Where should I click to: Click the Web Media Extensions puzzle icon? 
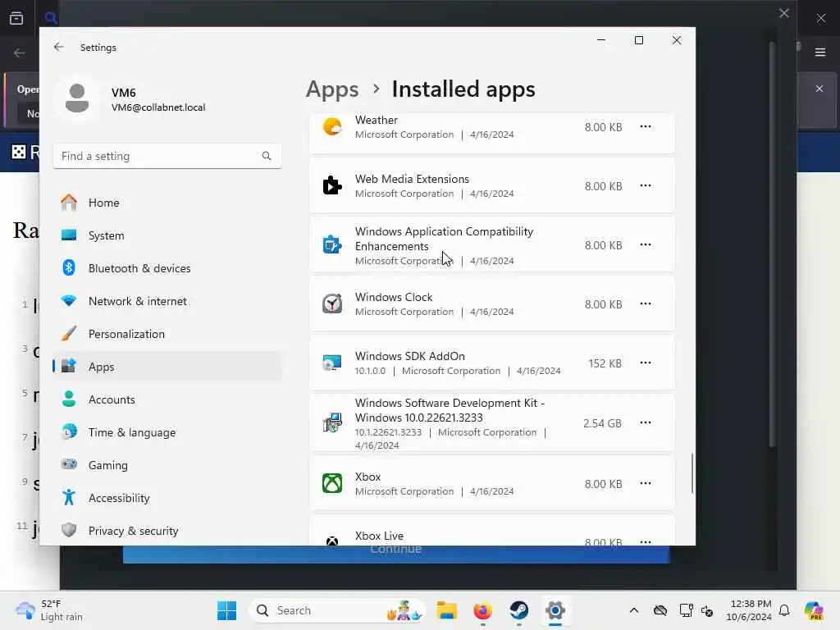tap(332, 186)
